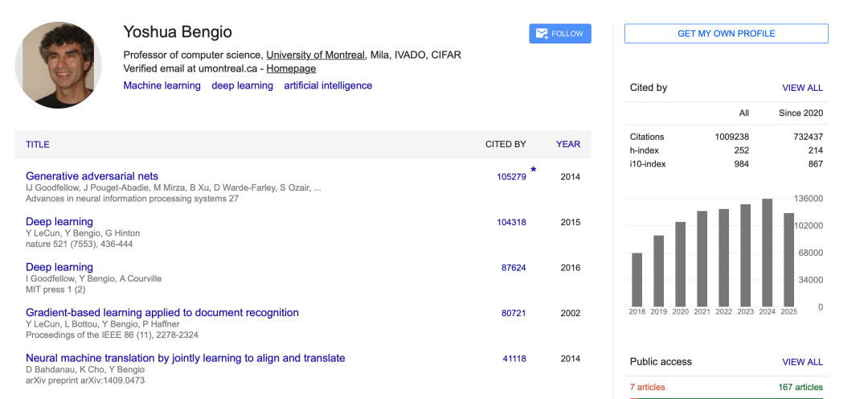868x399 pixels.
Task: Sort publications by YEAR column
Action: point(568,144)
